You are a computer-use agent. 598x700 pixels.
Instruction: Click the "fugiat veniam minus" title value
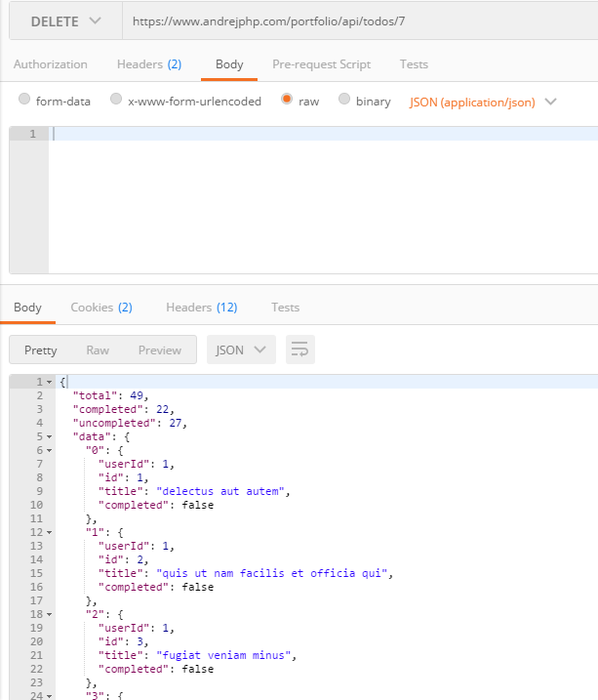tap(223, 655)
